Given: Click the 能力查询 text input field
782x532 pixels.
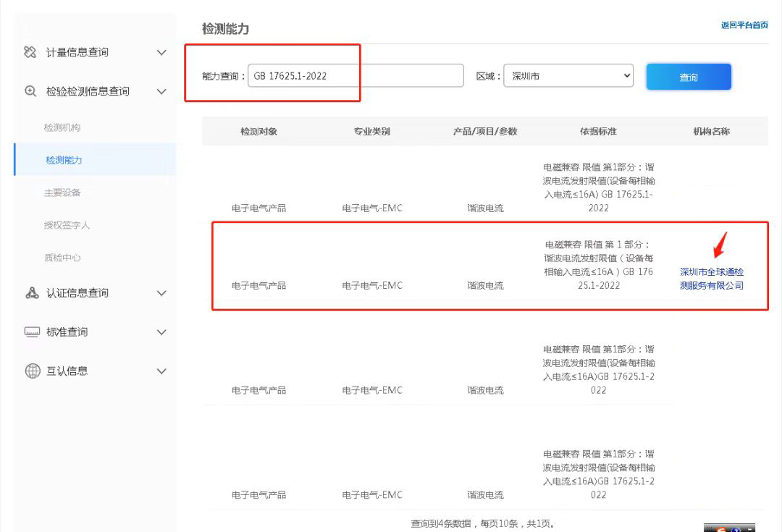Looking at the screenshot, I should tap(355, 76).
